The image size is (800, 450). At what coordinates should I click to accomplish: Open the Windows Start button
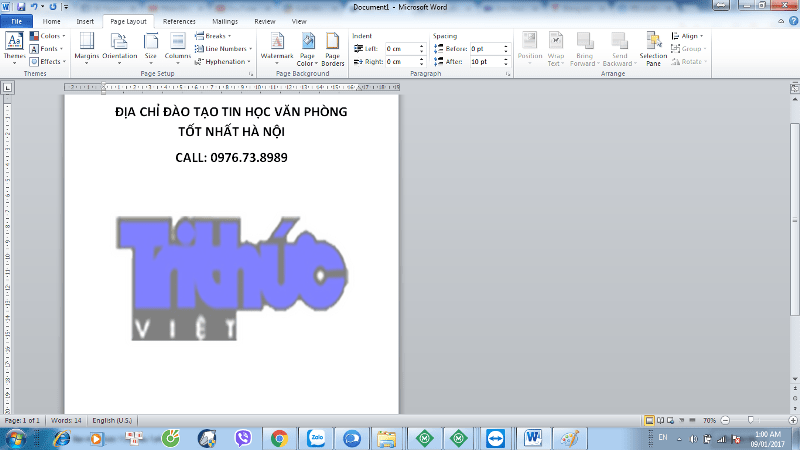15,438
